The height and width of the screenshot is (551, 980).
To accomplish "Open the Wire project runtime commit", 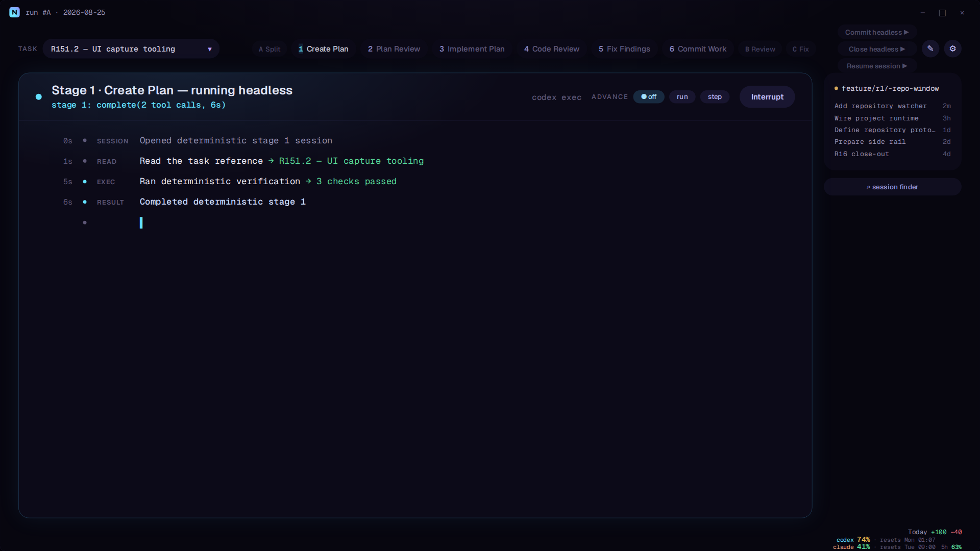I will pyautogui.click(x=892, y=118).
